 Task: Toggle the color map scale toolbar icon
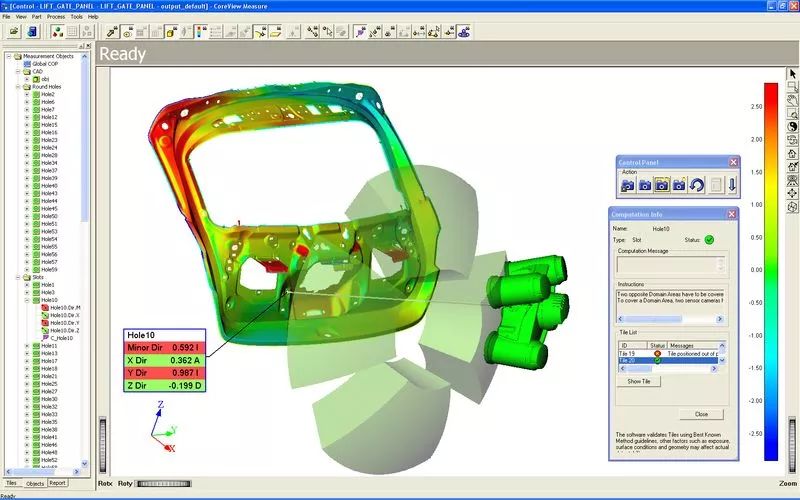tap(201, 32)
